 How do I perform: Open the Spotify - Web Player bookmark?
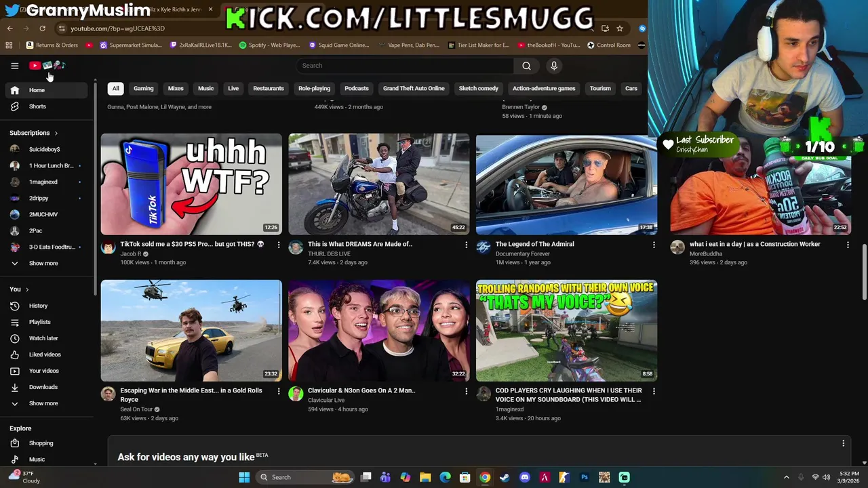(270, 45)
